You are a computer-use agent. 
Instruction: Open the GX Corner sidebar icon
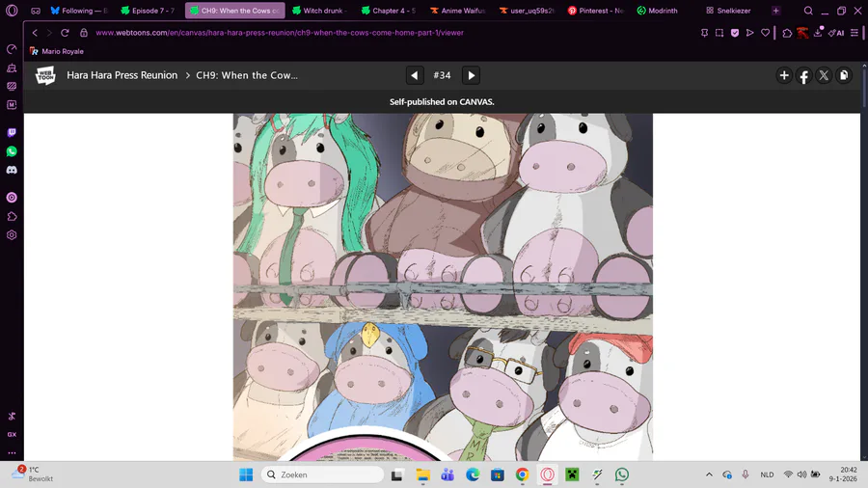point(12,434)
